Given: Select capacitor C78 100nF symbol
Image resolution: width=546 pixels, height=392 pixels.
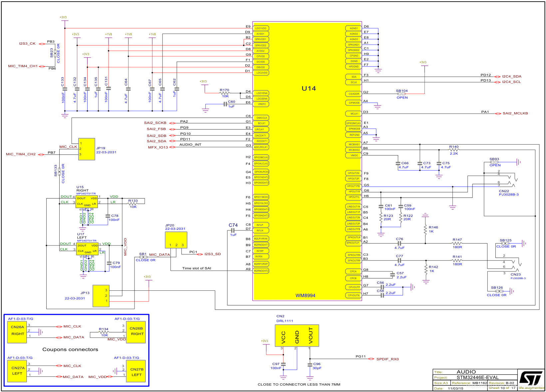Looking at the screenshot, I should pos(108,216).
